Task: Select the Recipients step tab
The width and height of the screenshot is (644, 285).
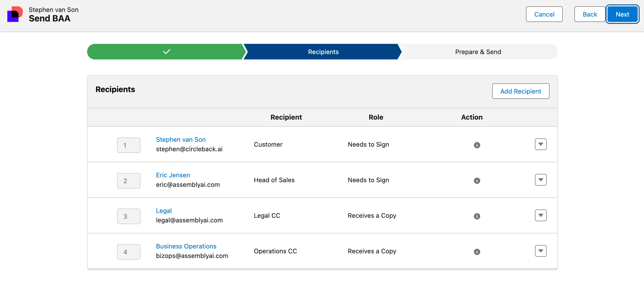Action: point(323,52)
